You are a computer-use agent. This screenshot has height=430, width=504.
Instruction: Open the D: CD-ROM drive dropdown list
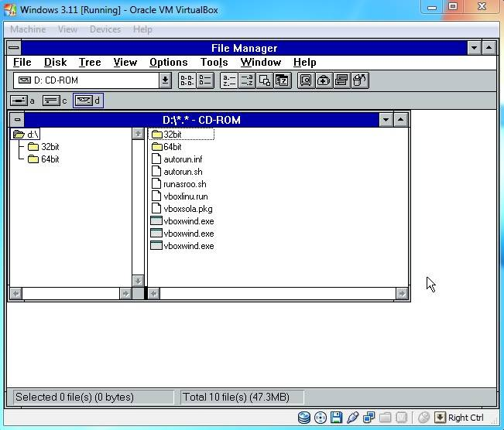point(165,80)
